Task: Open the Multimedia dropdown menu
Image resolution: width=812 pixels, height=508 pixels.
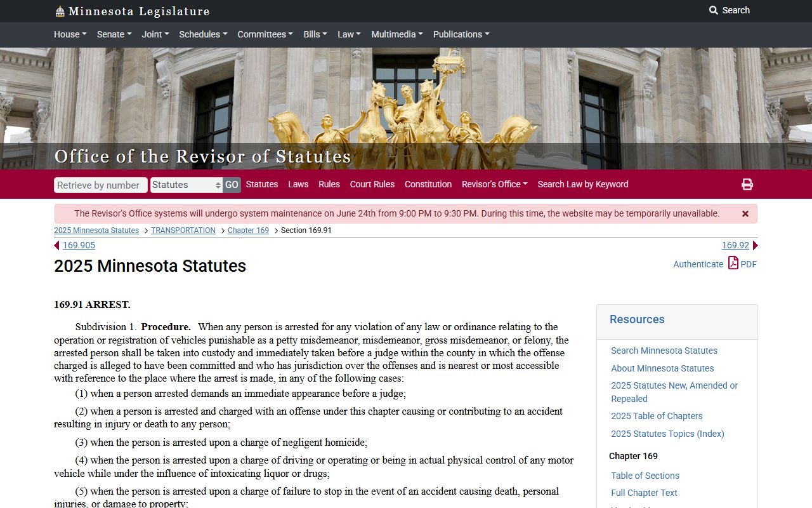Action: [397, 34]
